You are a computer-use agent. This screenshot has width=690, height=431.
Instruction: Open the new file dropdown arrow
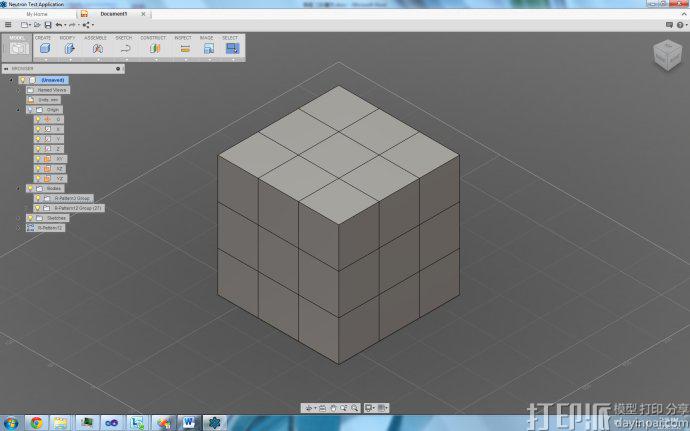[30, 25]
